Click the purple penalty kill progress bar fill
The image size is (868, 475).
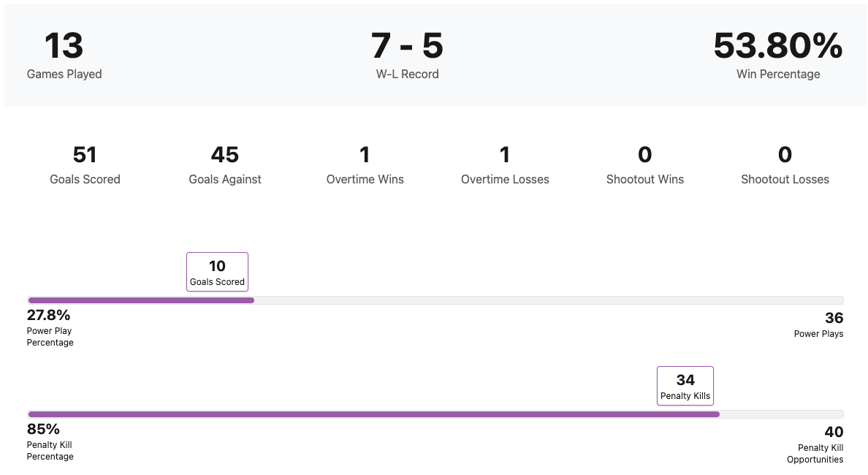[373, 414]
